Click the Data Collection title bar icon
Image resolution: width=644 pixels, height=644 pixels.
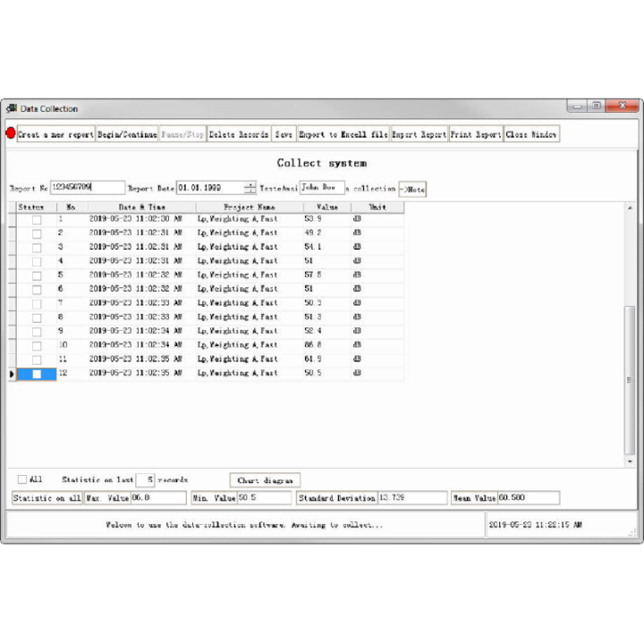pos(12,108)
